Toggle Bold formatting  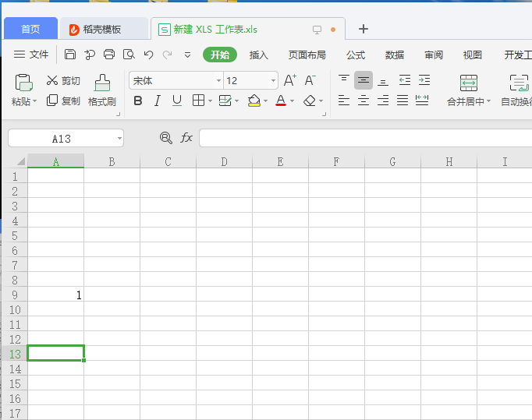click(x=138, y=101)
